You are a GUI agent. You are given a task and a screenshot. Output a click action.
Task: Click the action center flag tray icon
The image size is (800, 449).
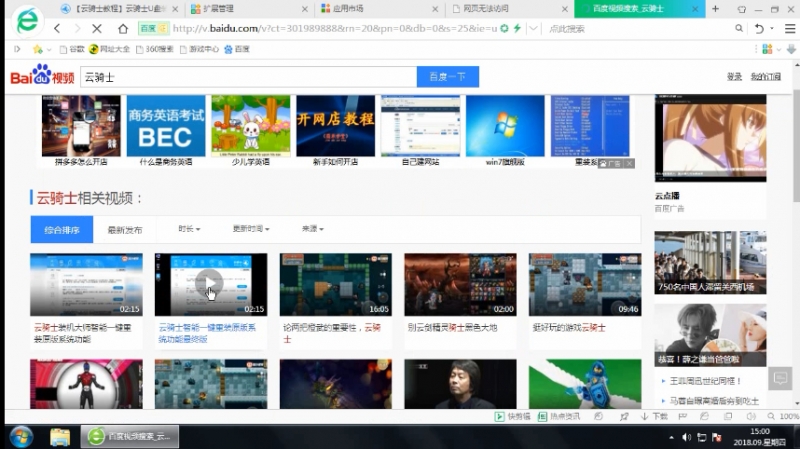coord(717,437)
